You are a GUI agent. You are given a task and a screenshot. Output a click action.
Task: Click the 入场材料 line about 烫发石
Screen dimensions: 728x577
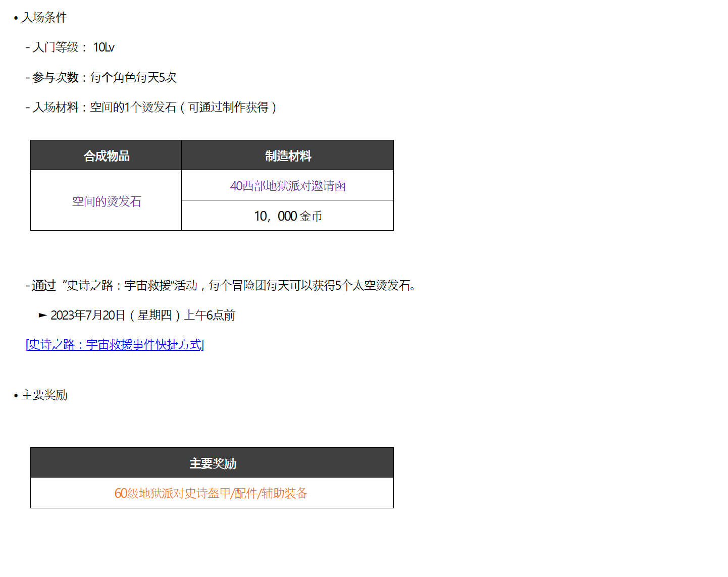pos(151,107)
